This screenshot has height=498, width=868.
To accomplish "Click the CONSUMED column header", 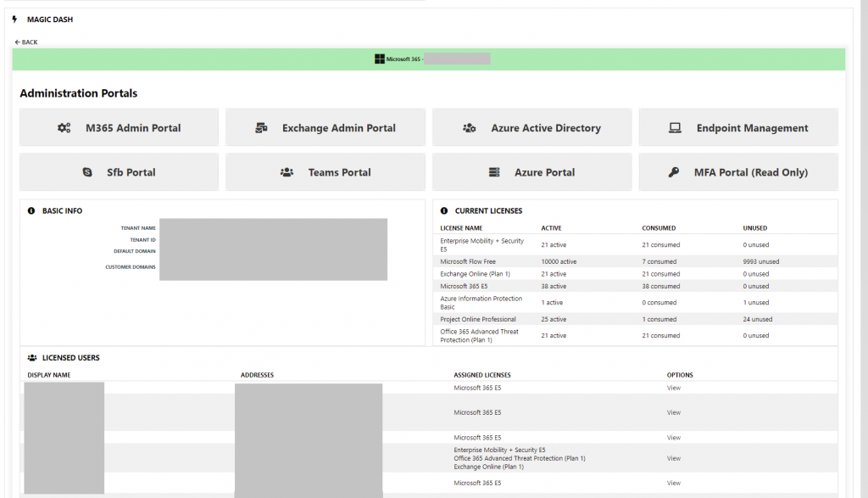I will coord(659,228).
